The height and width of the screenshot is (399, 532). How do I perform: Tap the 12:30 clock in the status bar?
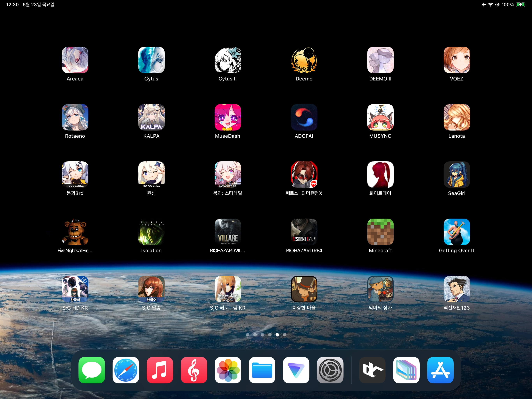point(12,4)
